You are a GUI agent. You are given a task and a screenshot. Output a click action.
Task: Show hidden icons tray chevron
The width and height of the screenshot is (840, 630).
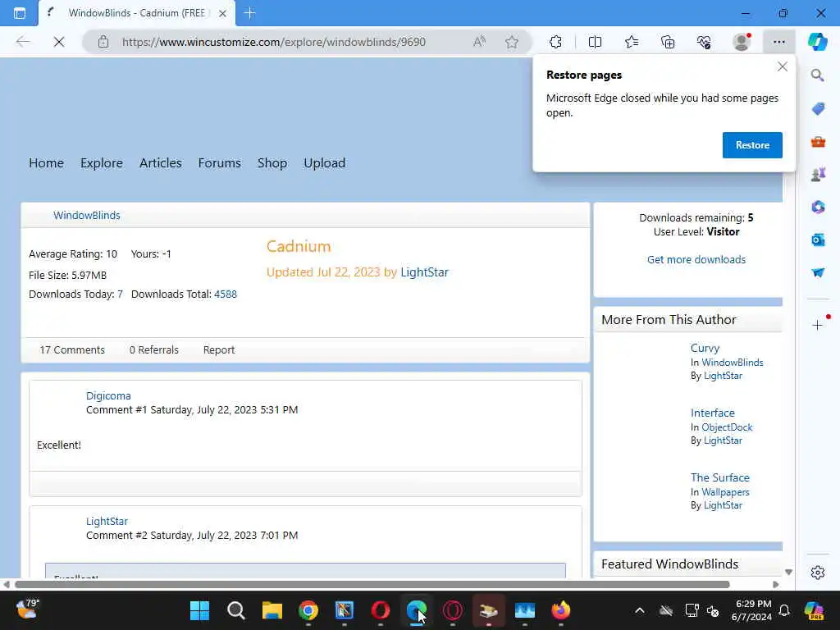tap(640, 610)
